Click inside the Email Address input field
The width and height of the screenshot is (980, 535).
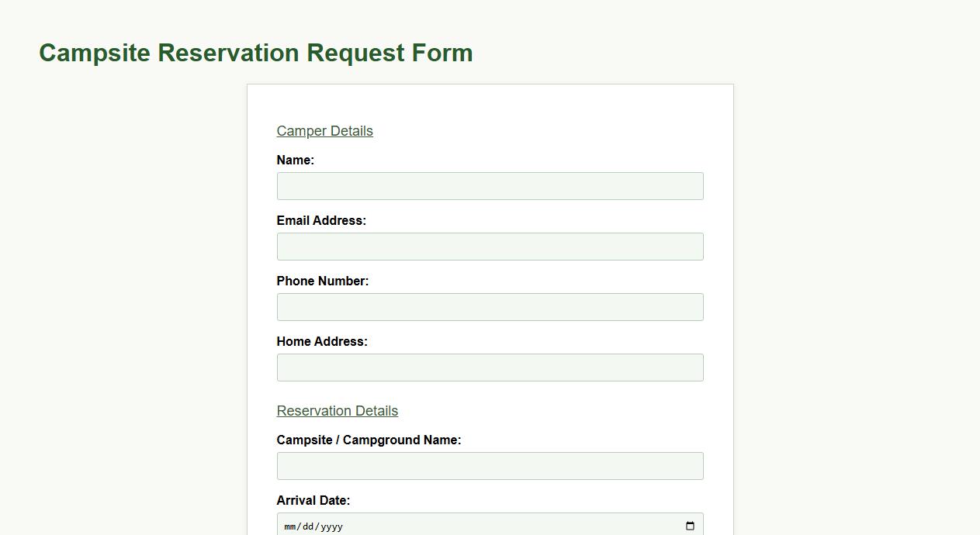point(490,246)
